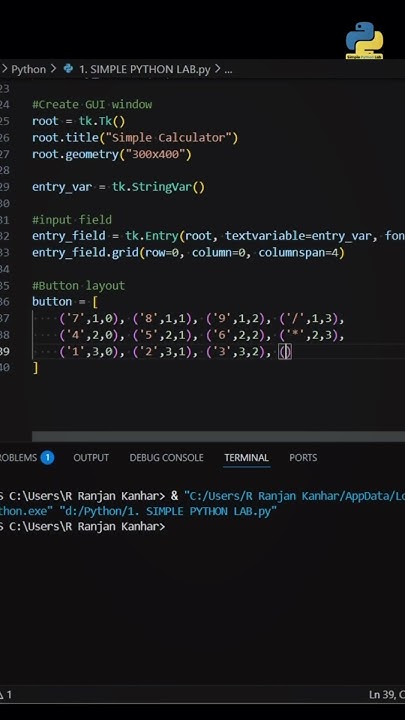The height and width of the screenshot is (720, 405).
Task: Click the 'Ln 39' cursor position indicator
Action: [x=387, y=695]
